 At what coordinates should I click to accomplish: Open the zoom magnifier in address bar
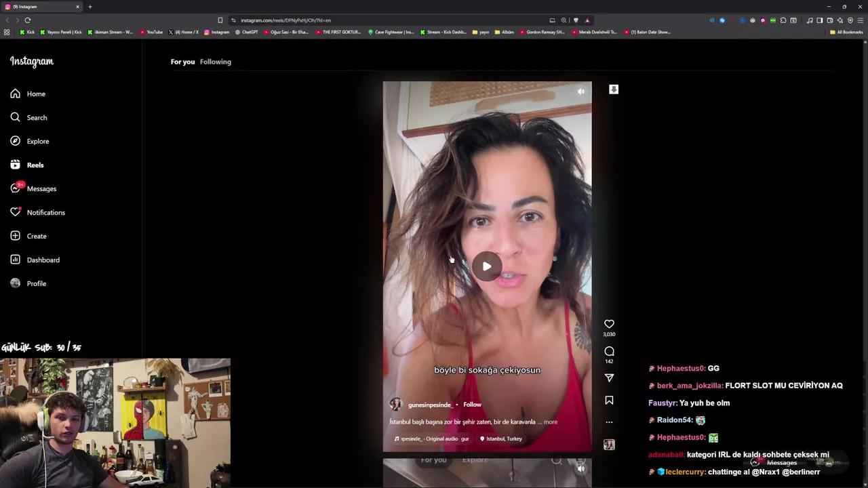click(x=564, y=20)
